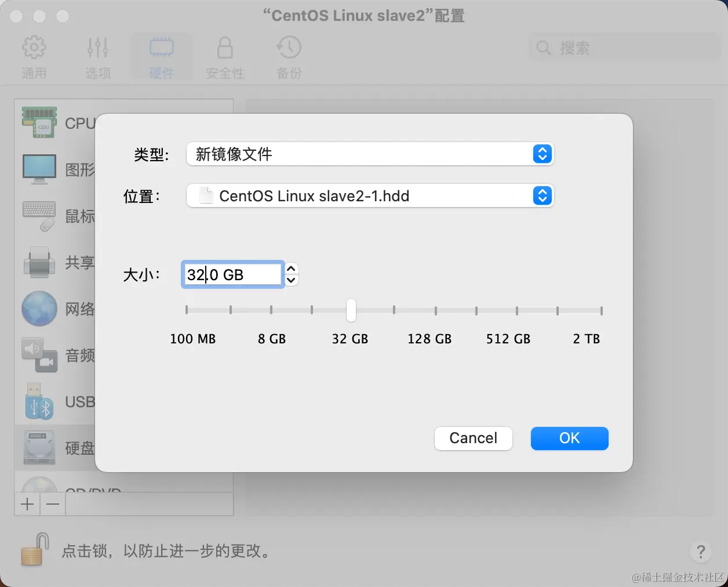Open the 通用 (General) toolbar tab
728x587 pixels.
point(34,57)
